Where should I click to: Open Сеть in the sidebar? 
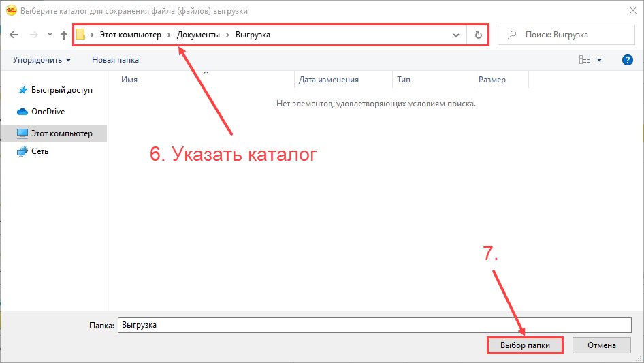tap(40, 151)
